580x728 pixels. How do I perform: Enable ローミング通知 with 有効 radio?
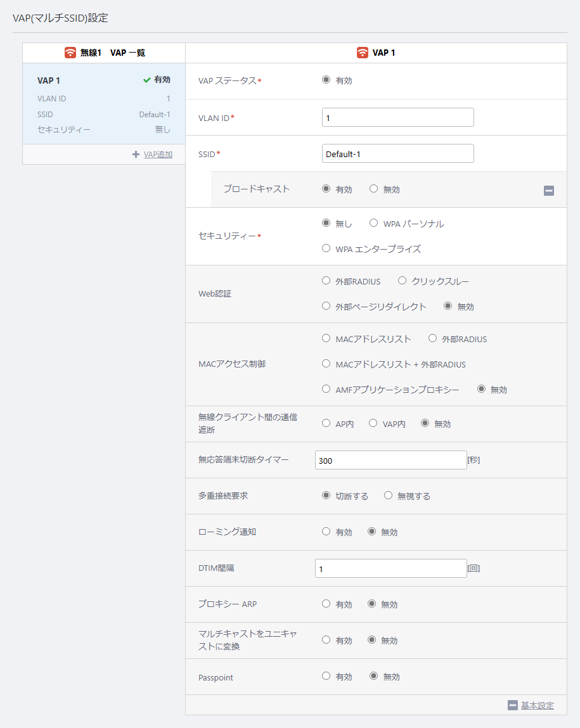[x=326, y=532]
